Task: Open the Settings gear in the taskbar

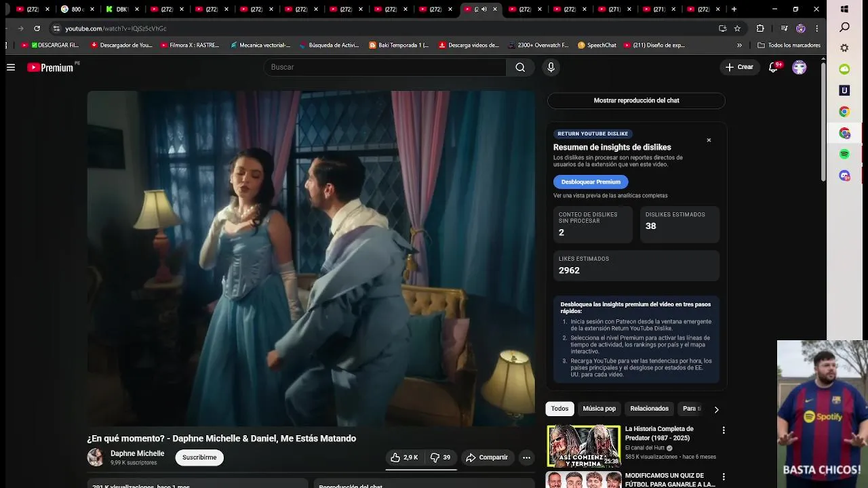Action: pos(844,48)
